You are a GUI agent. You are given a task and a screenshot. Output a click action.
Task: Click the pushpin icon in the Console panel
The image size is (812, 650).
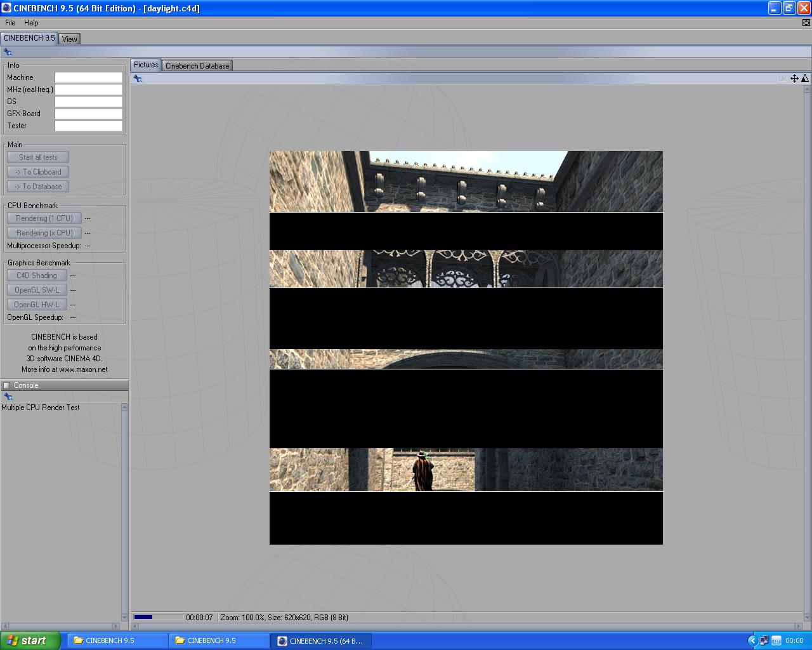[8, 397]
